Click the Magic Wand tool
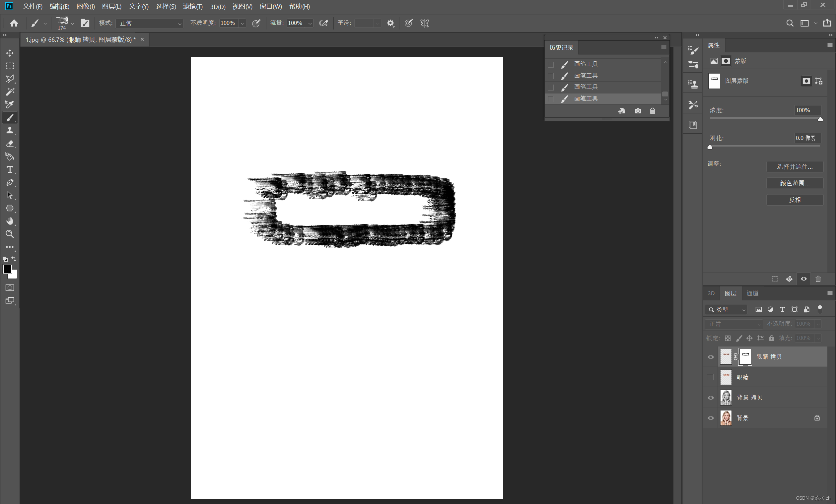The height and width of the screenshot is (504, 836). click(x=10, y=92)
